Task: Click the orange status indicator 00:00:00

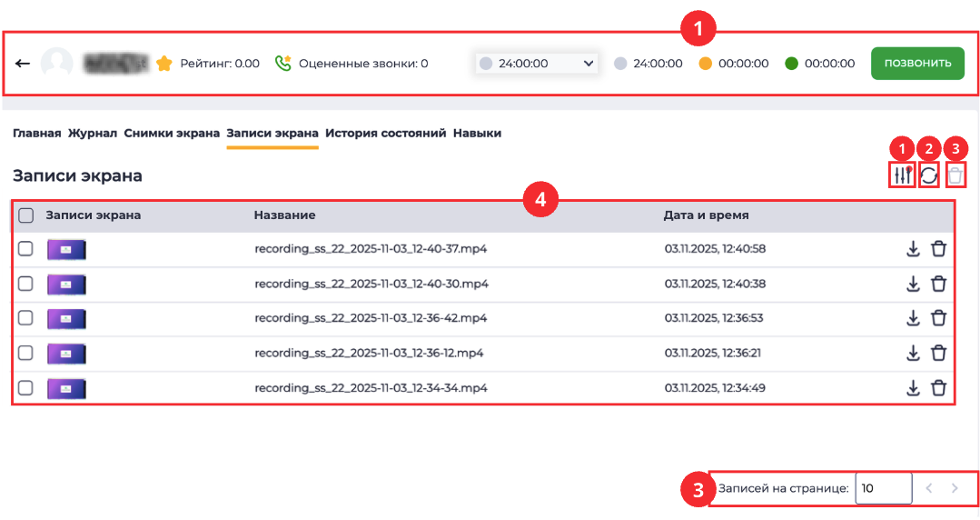Action: [x=734, y=64]
